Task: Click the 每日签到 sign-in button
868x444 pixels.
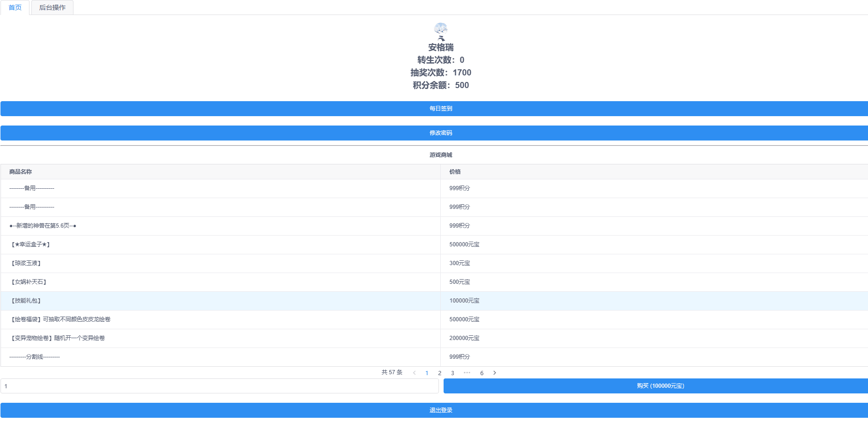Action: [434, 108]
